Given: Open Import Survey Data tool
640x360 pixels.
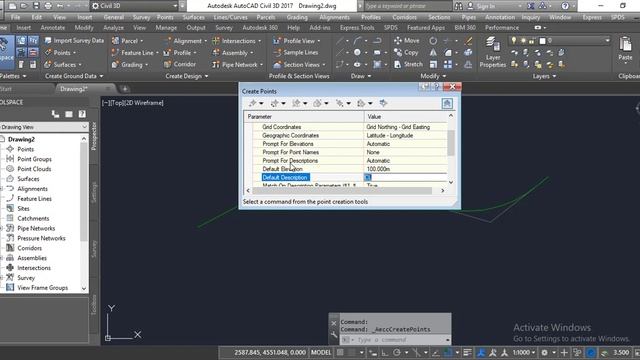Looking at the screenshot, I should pyautogui.click(x=74, y=40).
